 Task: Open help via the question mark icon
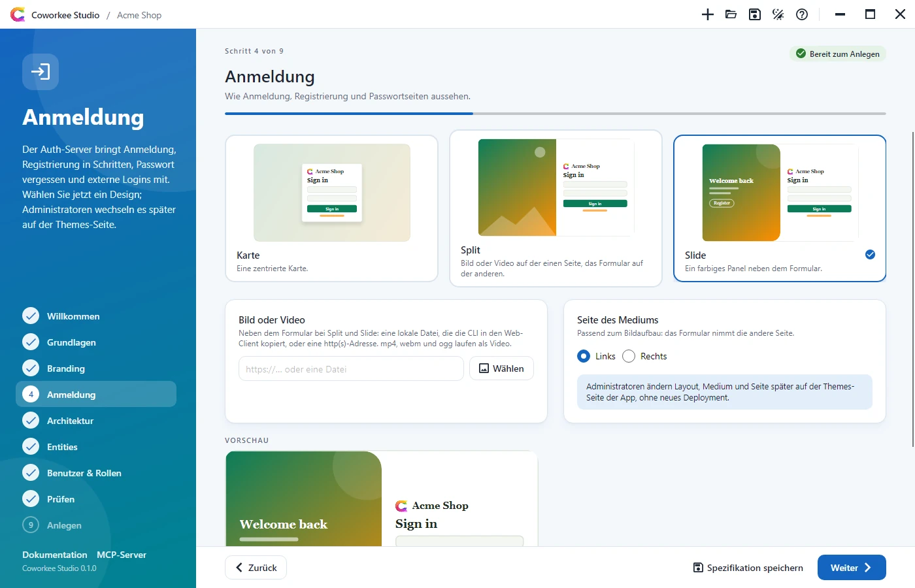click(x=802, y=14)
